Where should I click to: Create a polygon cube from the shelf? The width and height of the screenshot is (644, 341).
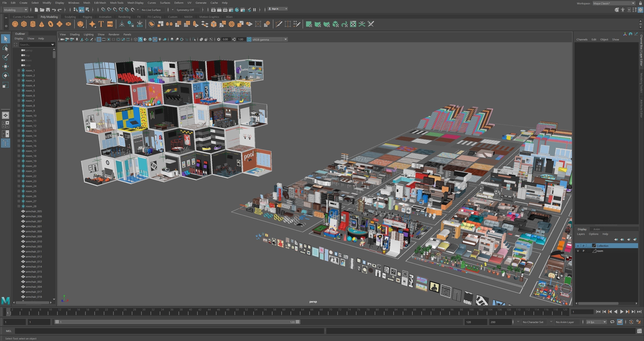24,24
